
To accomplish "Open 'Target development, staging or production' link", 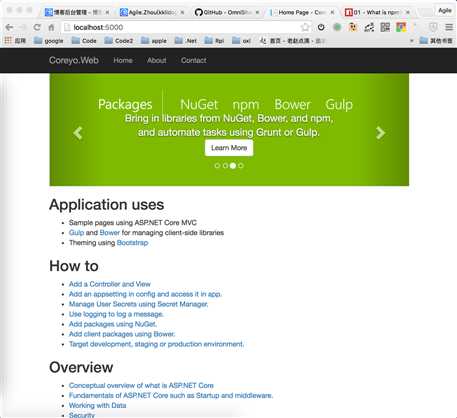I will coord(156,344).
